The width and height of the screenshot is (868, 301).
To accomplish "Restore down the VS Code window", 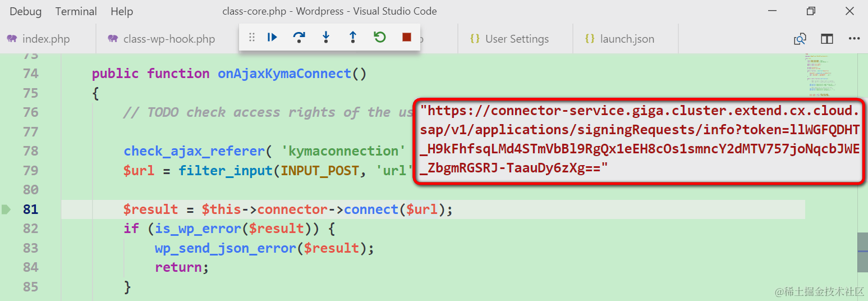I will point(811,11).
